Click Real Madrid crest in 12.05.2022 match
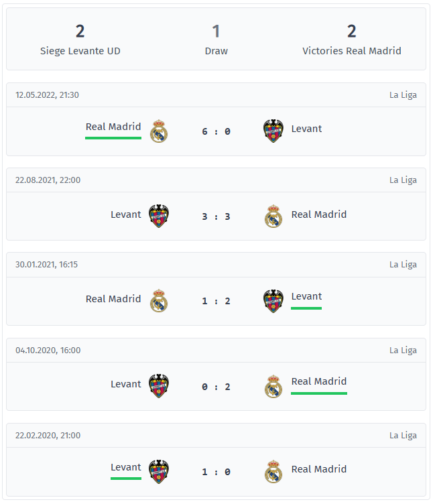 pos(159,131)
